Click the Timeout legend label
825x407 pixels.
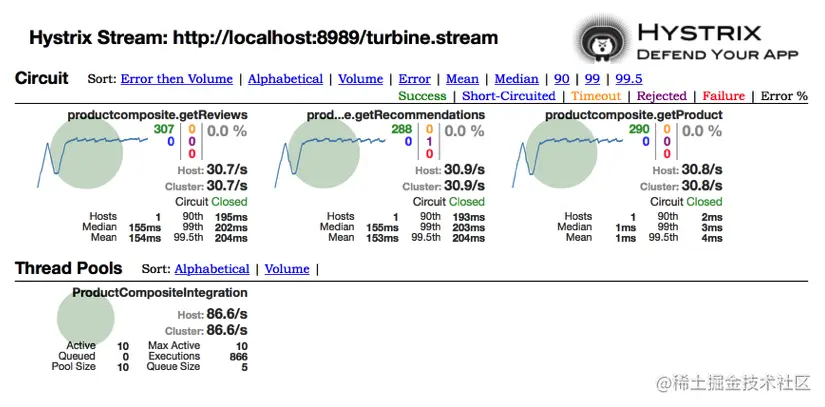(x=596, y=96)
